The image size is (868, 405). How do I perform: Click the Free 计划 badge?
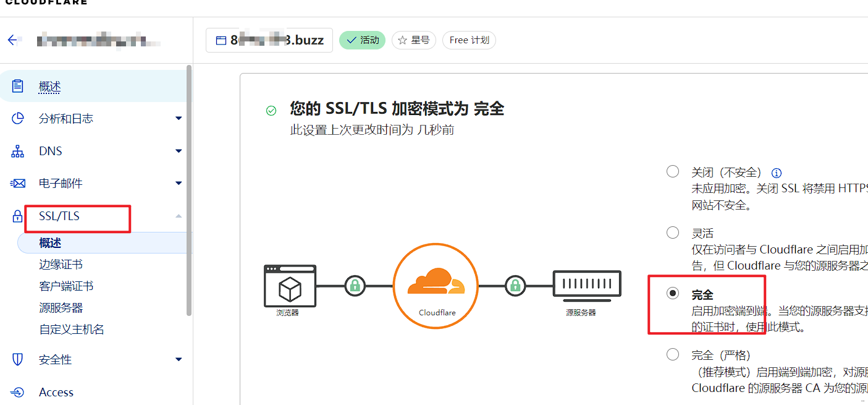469,40
